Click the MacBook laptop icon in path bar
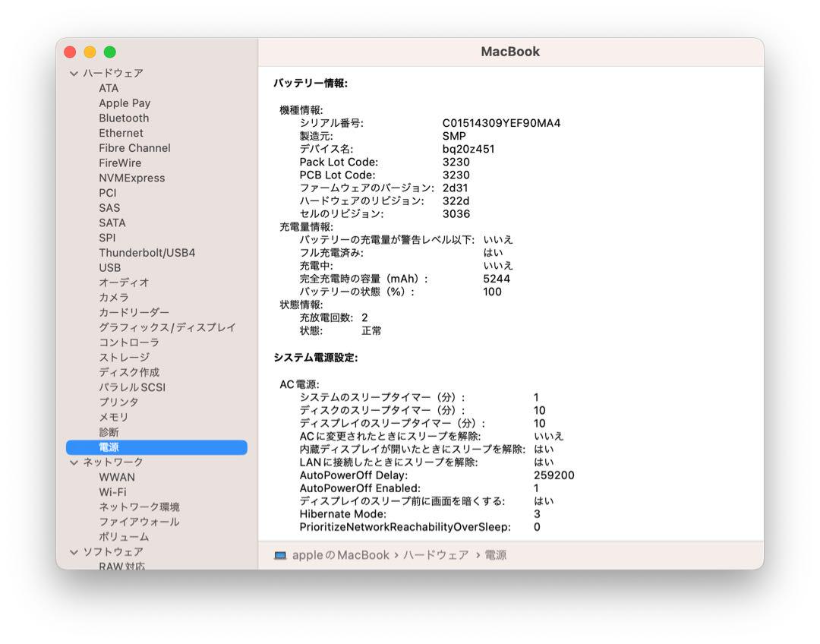Screen dimensions: 820x644 pos(280,555)
